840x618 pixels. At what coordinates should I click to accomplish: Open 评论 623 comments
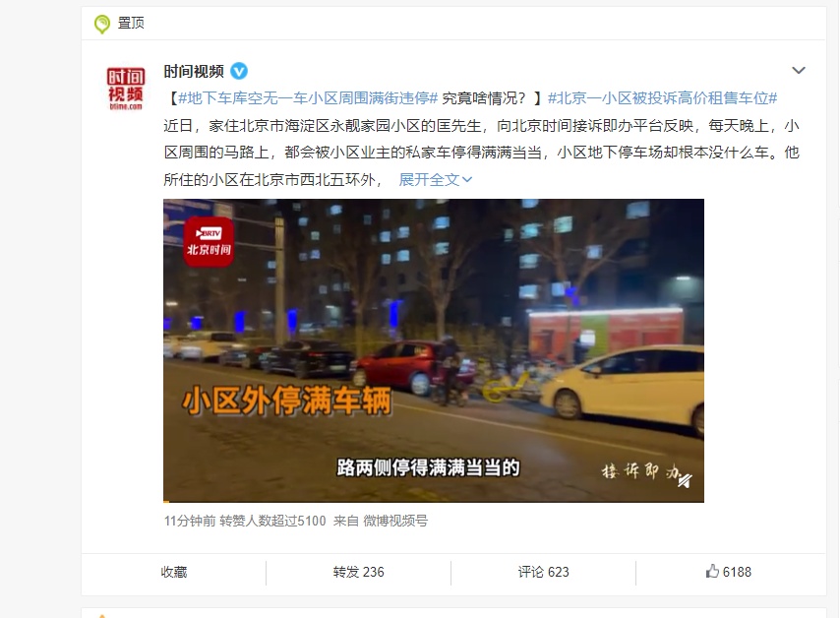point(543,572)
